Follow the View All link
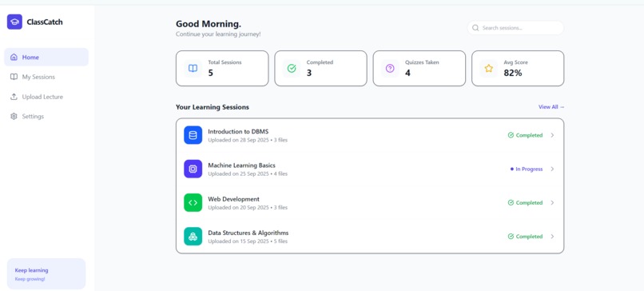The image size is (644, 291). 551,107
